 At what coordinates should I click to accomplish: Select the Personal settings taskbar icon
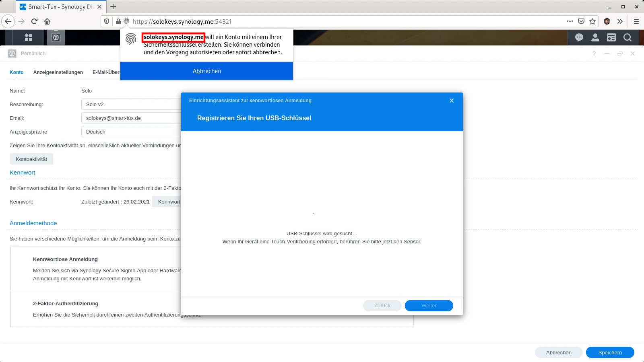coord(56,37)
